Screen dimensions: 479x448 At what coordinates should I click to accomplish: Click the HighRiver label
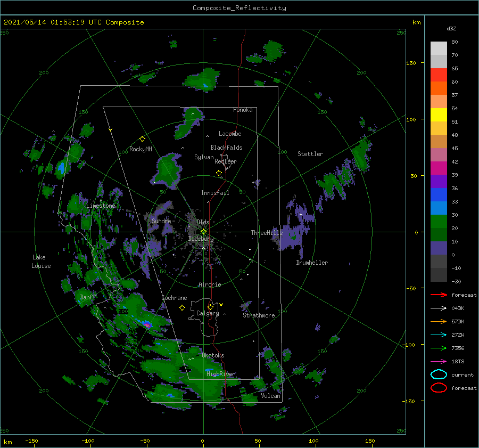click(x=221, y=374)
